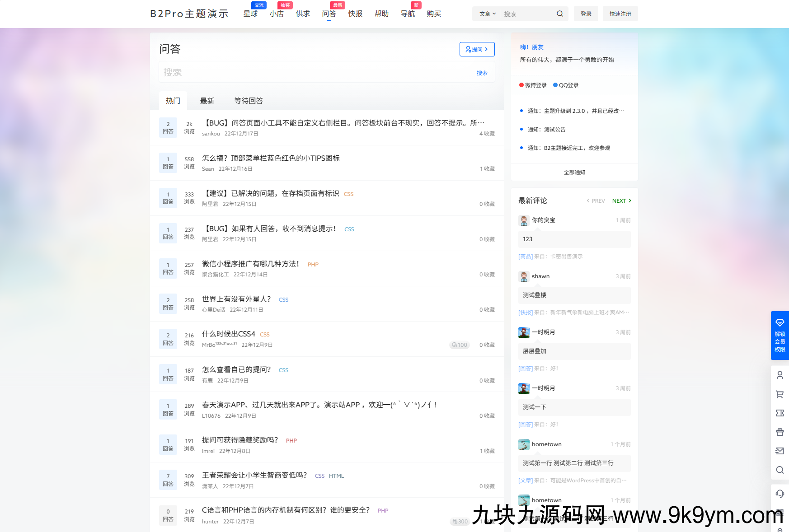Click the coupon ticket sidebar icon
The width and height of the screenshot is (789, 532).
[780, 413]
